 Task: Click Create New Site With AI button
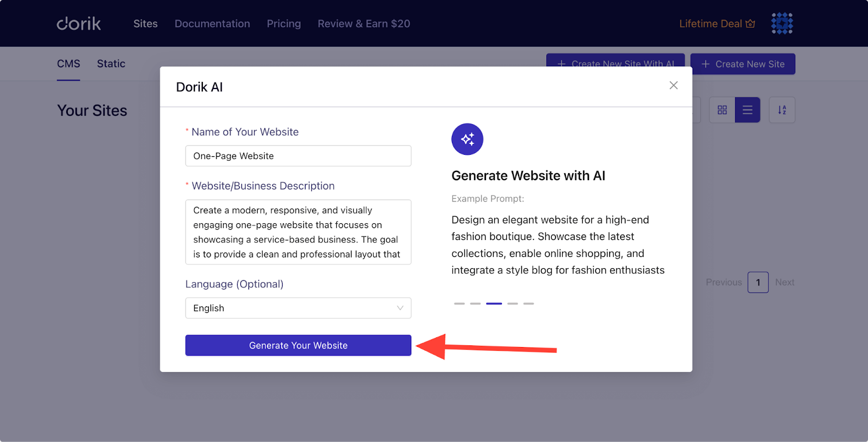click(615, 60)
